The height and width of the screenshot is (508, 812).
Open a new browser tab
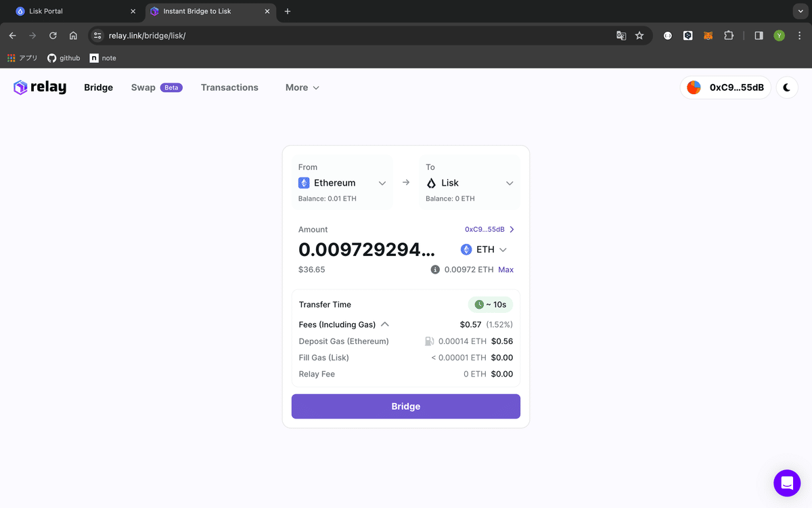coord(288,12)
